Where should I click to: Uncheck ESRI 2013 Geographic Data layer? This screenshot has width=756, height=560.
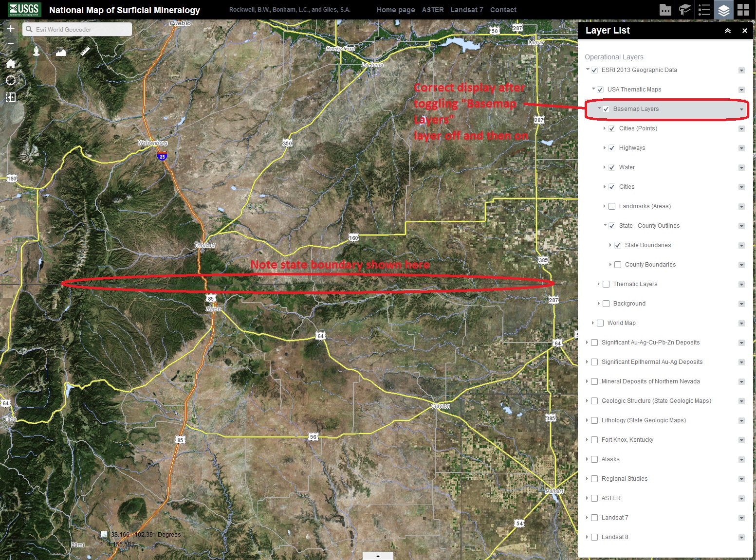594,70
